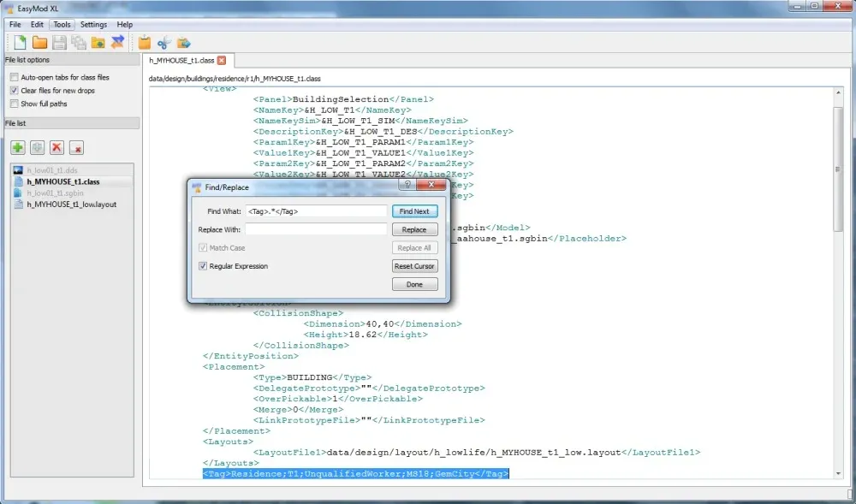Close the h_MYHOUSE_t1.class tab

pos(222,61)
